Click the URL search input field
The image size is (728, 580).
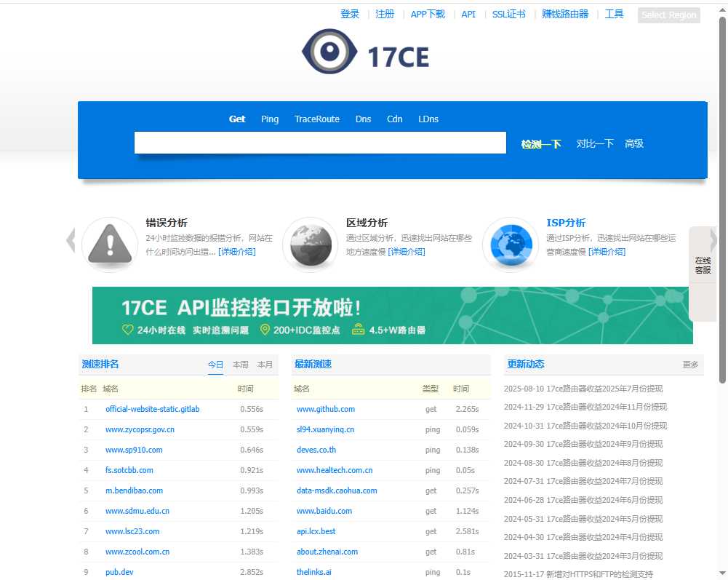pos(320,143)
